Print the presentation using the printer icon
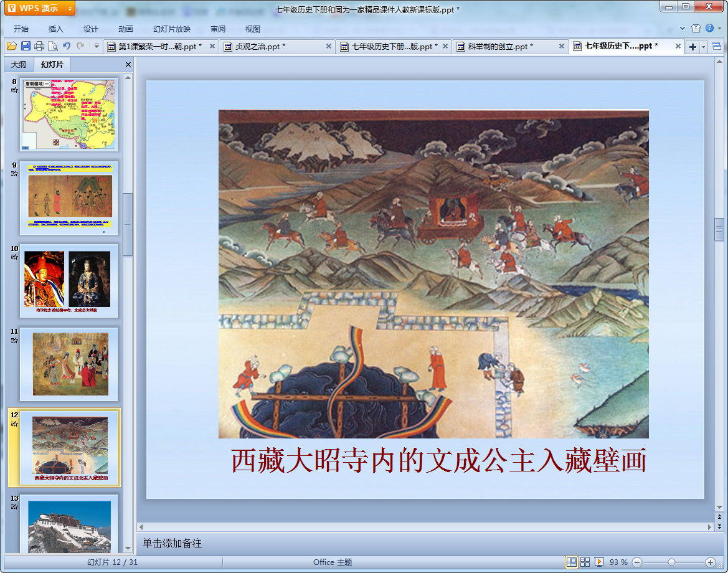The width and height of the screenshot is (728, 573). [x=39, y=46]
